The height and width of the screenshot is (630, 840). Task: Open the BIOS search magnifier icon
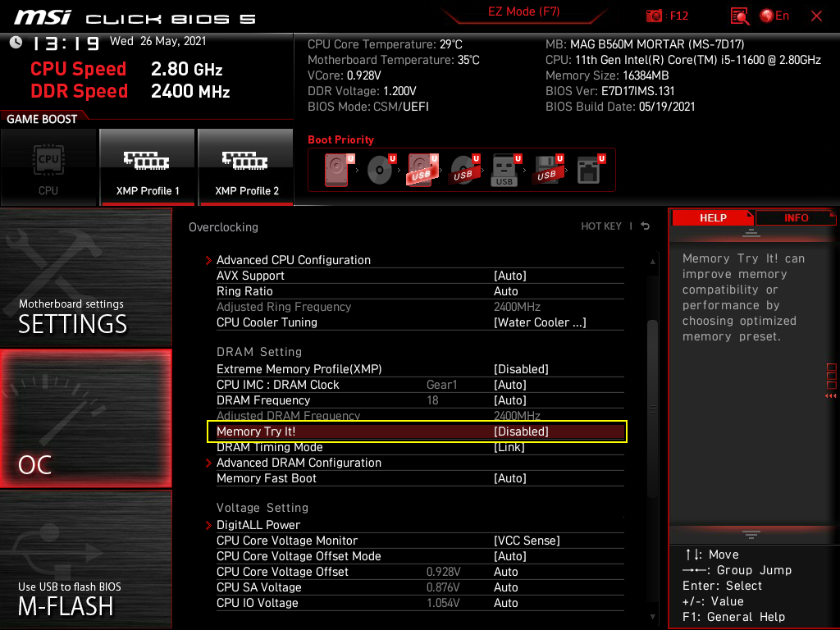pyautogui.click(x=739, y=16)
